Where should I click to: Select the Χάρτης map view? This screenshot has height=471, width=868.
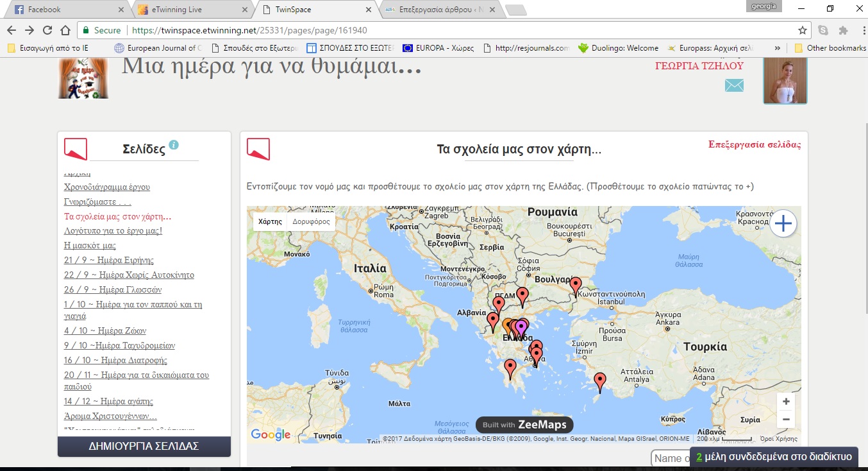click(x=270, y=221)
